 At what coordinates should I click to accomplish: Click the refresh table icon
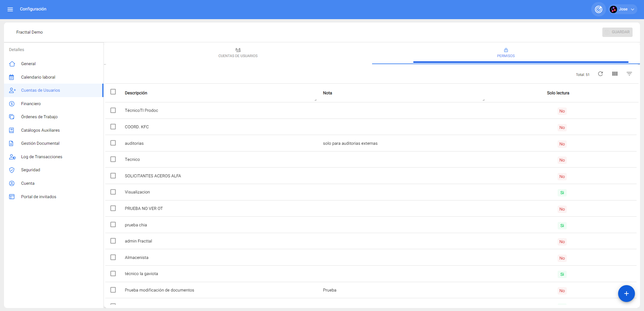pos(600,74)
